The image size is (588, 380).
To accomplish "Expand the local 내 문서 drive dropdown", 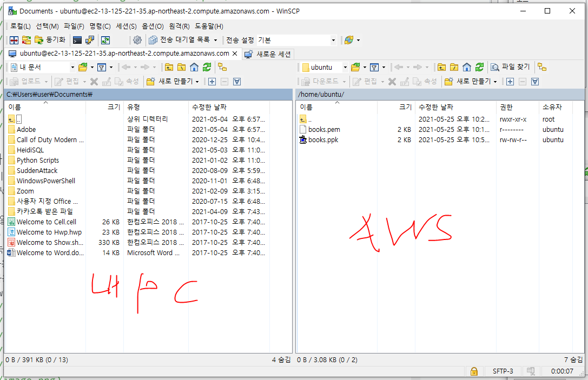I will pos(72,68).
